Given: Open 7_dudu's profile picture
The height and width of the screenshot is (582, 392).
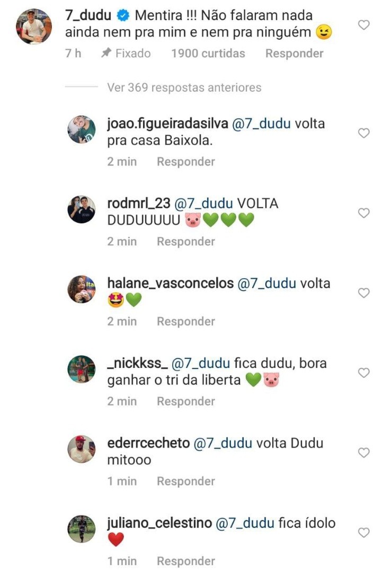Looking at the screenshot, I should click(34, 27).
